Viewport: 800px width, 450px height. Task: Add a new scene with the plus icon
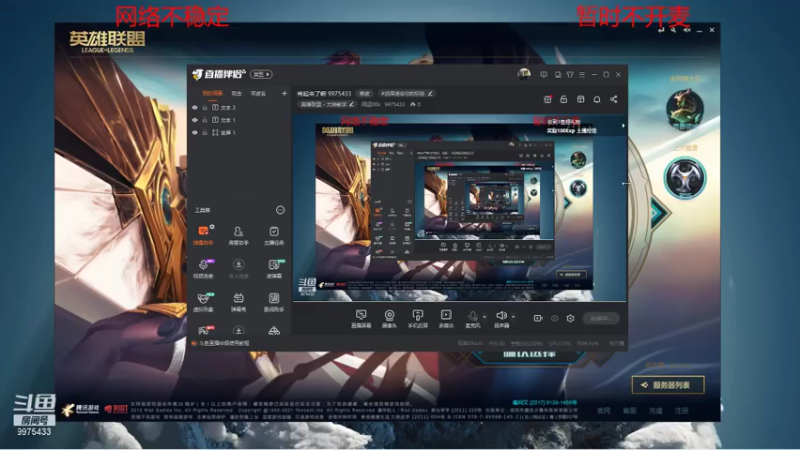(284, 93)
